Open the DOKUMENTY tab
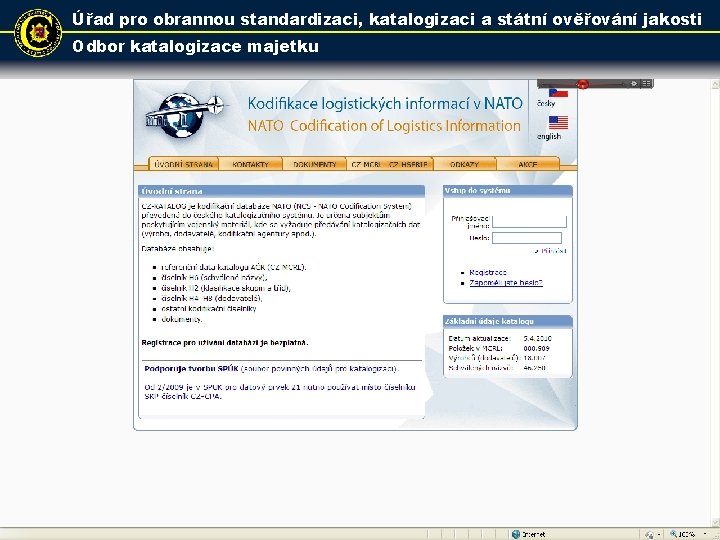Viewport: 720px width, 540px height. (x=315, y=164)
